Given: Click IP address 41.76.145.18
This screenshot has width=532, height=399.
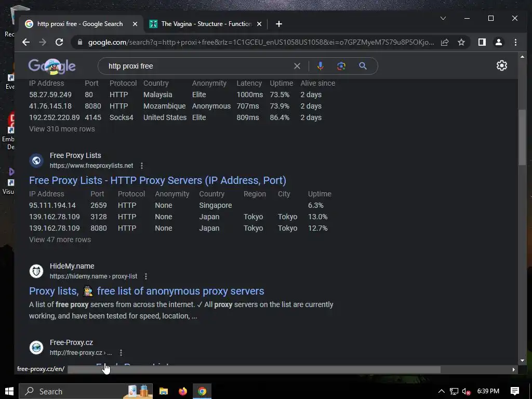Looking at the screenshot, I should coord(50,106).
